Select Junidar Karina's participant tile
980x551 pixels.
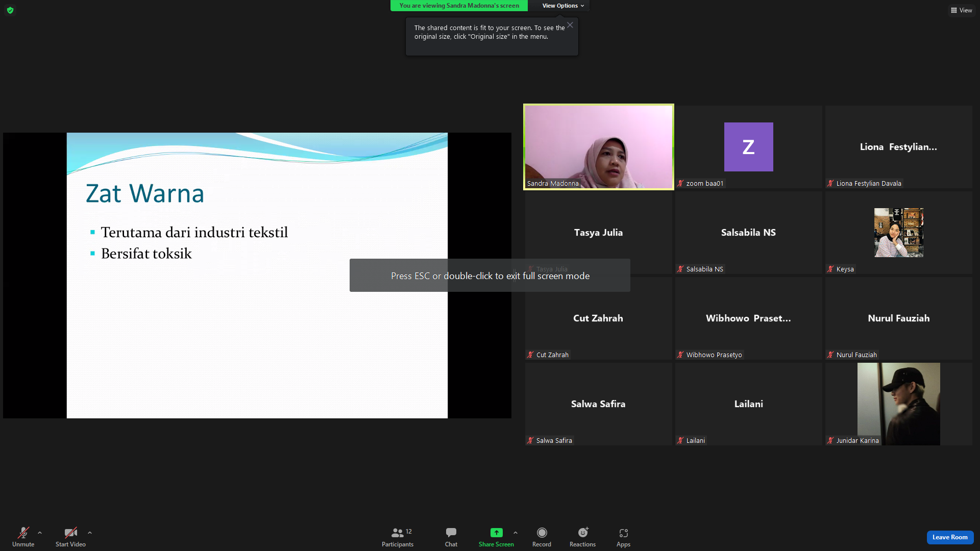pyautogui.click(x=898, y=404)
